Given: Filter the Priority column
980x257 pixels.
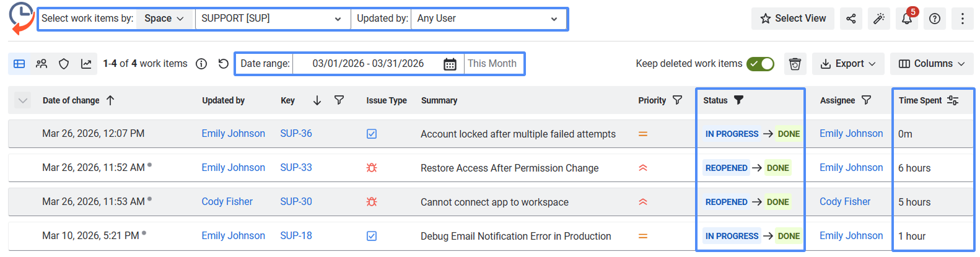Looking at the screenshot, I should pyautogui.click(x=677, y=100).
